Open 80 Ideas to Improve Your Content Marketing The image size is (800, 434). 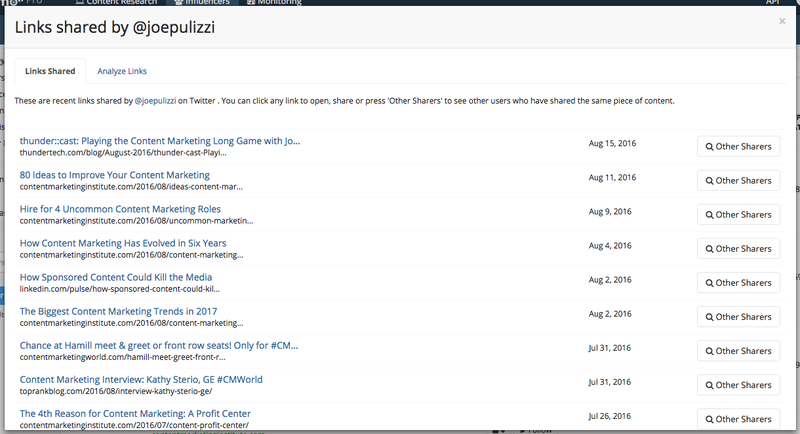[x=115, y=175]
